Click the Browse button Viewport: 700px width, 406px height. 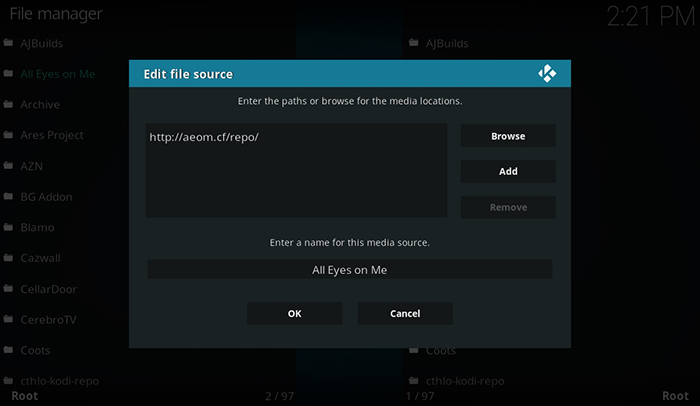[x=508, y=136]
